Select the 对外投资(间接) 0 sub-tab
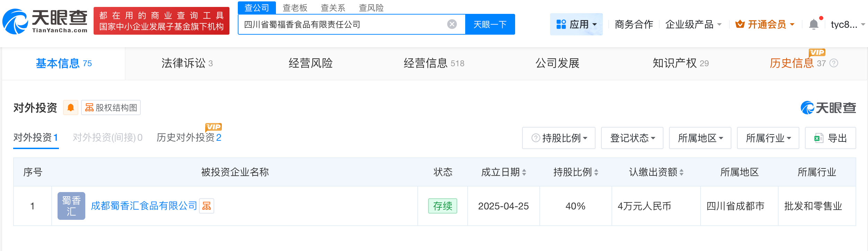The width and height of the screenshot is (868, 251). [107, 138]
